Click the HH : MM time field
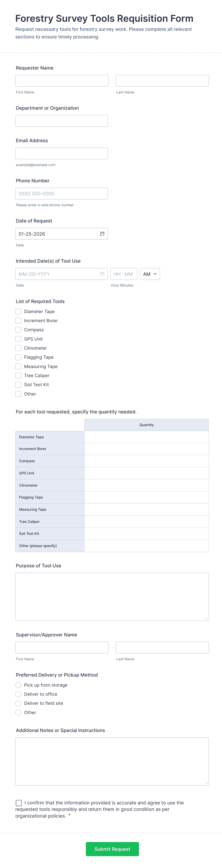The width and height of the screenshot is (222, 868). 124,274
